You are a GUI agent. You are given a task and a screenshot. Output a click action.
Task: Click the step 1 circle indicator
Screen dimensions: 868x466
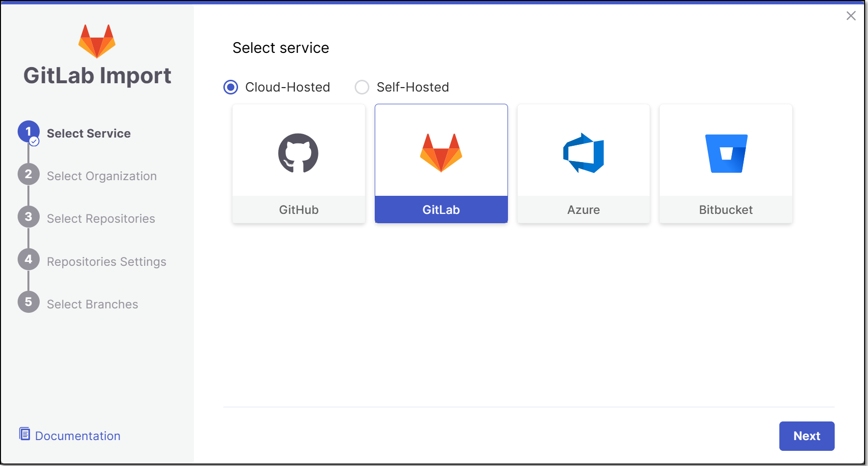point(28,132)
